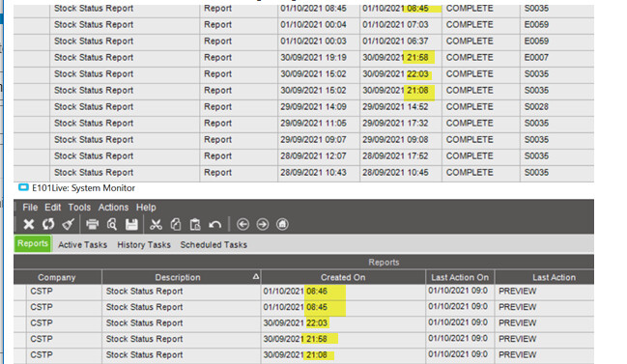Click the Delete (X) toolbar icon
Screen dimensions: 627x364
click(28, 225)
